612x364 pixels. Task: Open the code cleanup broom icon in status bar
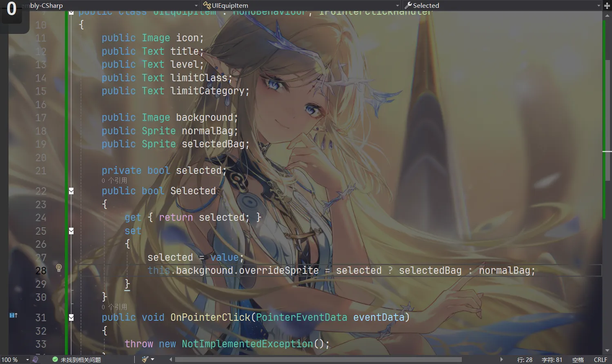(x=145, y=359)
